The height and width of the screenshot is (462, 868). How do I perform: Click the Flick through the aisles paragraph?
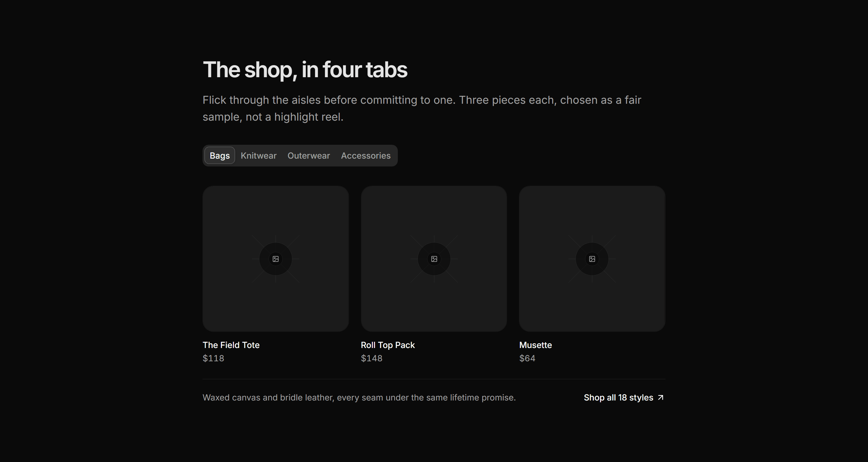[x=422, y=108]
